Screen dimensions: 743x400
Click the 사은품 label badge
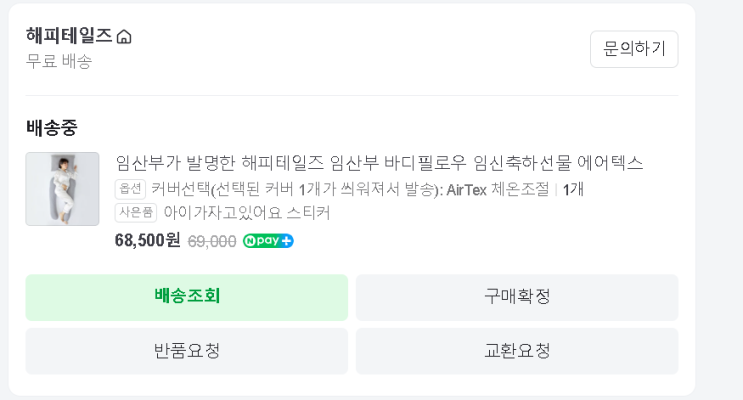(136, 213)
